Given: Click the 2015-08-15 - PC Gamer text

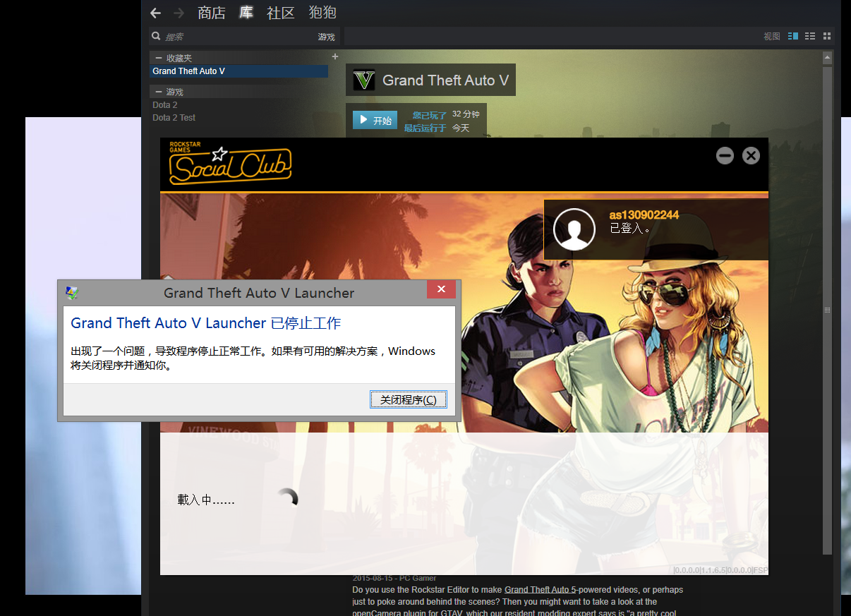Looking at the screenshot, I should 394,579.
